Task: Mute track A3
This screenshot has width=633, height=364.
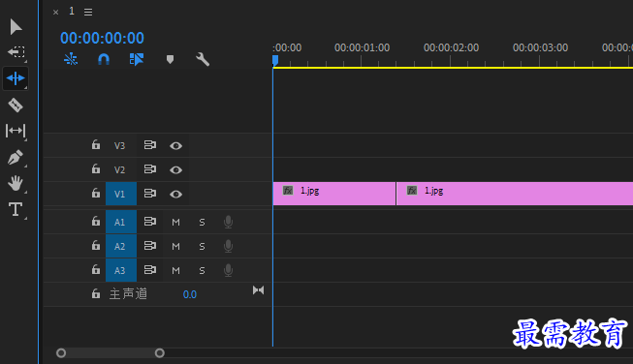Action: tap(175, 270)
